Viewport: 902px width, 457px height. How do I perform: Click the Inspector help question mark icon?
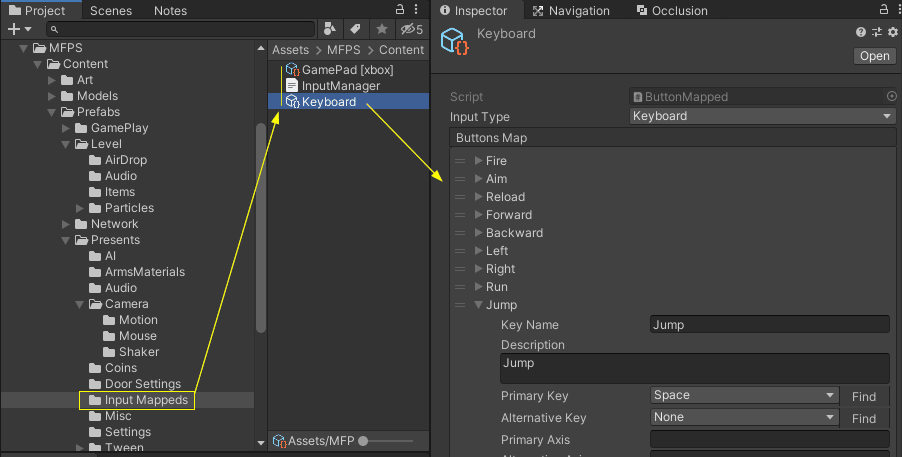pos(861,33)
